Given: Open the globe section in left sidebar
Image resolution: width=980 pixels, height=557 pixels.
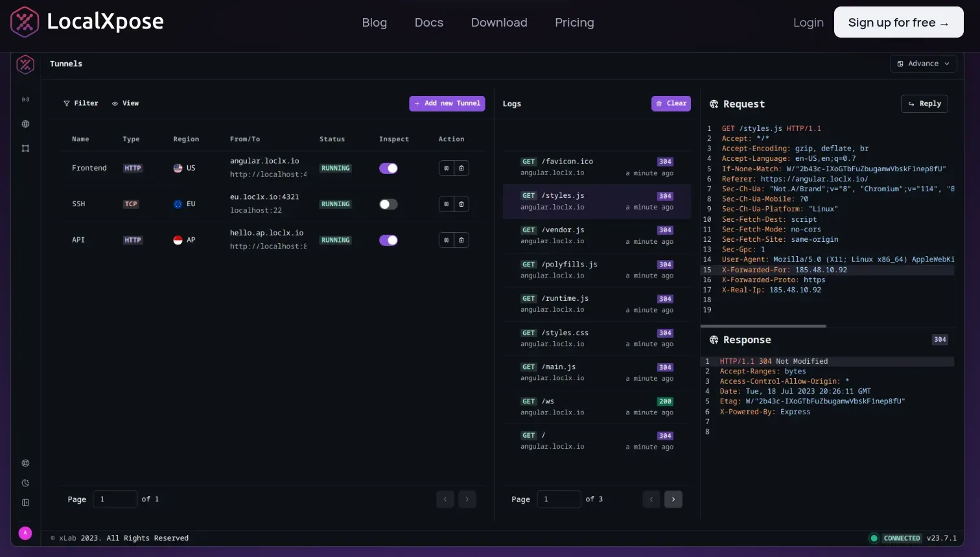Looking at the screenshot, I should tap(25, 124).
